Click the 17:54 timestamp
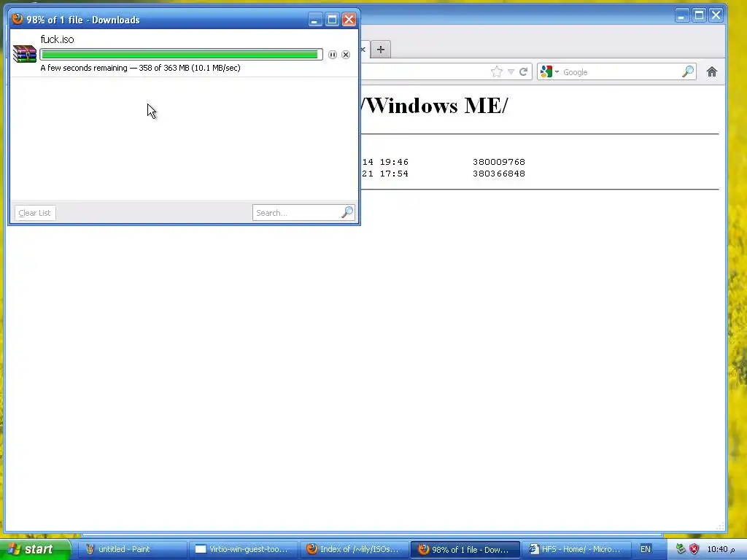 (x=394, y=174)
